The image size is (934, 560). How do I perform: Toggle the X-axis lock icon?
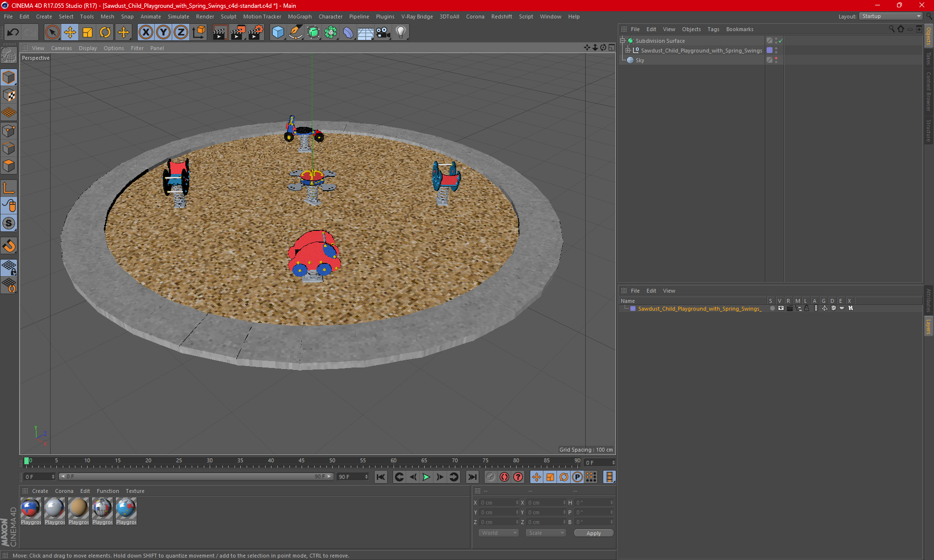pos(145,33)
